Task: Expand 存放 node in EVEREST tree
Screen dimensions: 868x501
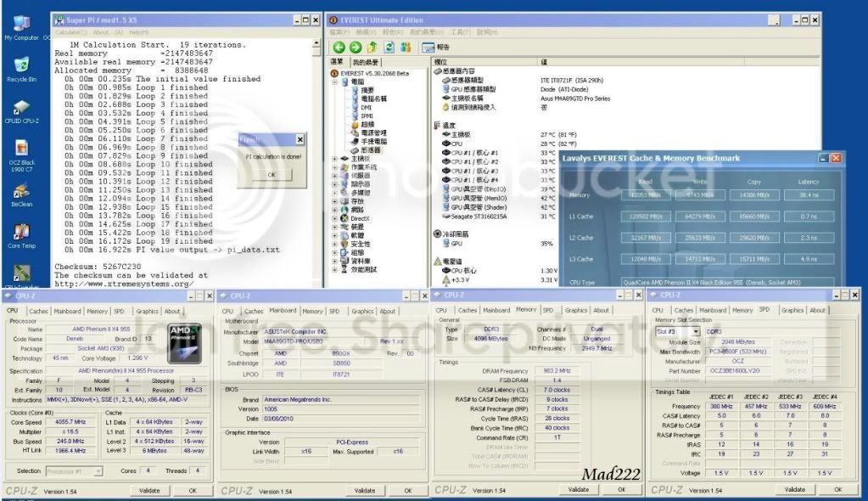Action: [335, 201]
